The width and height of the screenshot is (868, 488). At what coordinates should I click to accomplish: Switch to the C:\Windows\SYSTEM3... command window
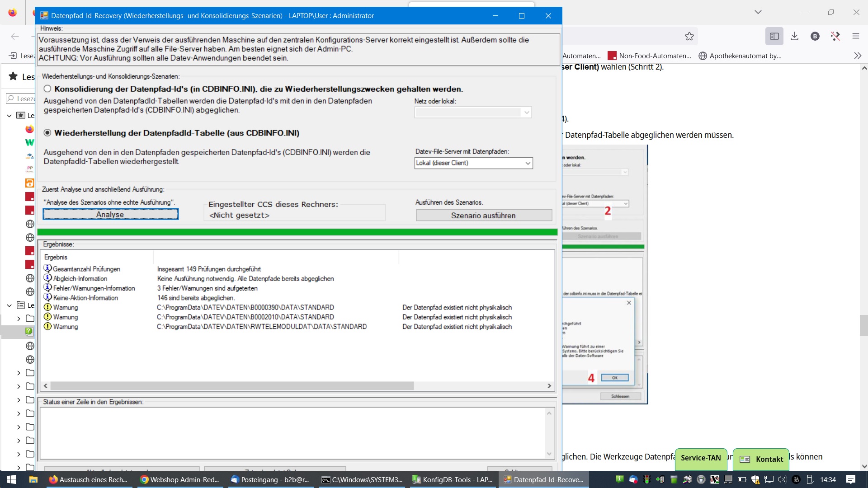362,479
